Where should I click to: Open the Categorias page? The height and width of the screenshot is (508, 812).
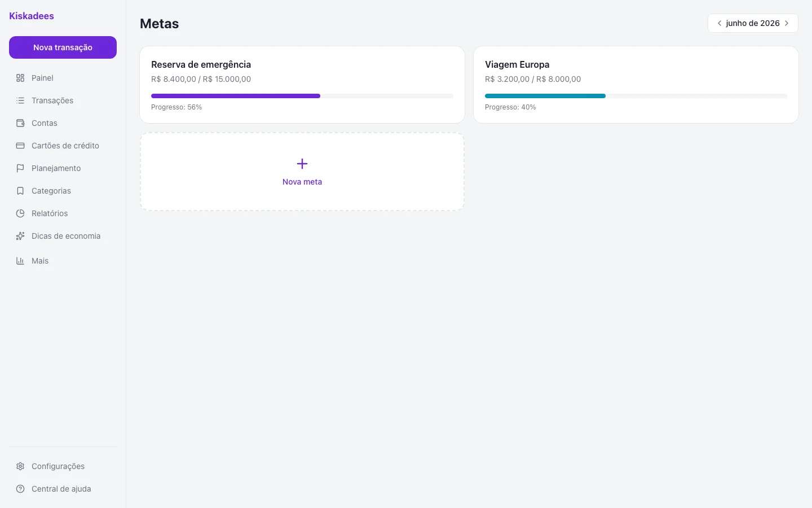point(63,191)
